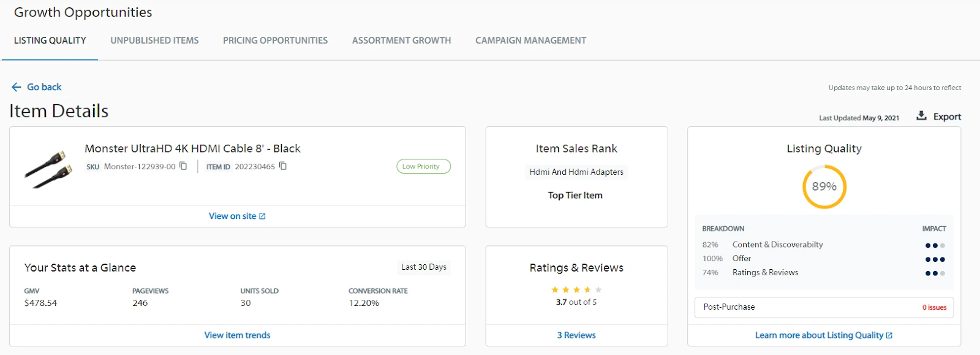Image resolution: width=980 pixels, height=355 pixels.
Task: Open View item trends link
Action: coord(237,335)
